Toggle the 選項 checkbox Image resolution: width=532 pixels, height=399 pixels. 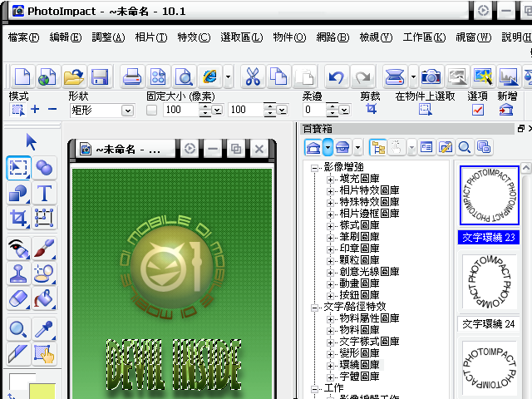[x=478, y=110]
